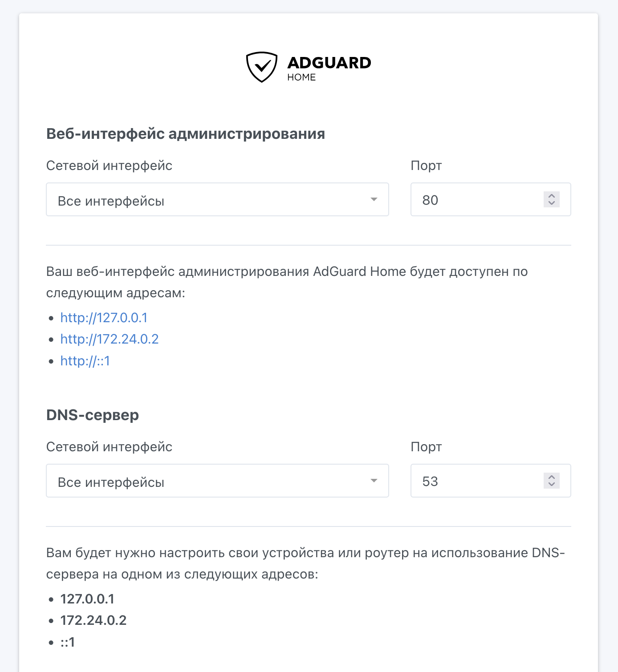618x672 pixels.
Task: Open the link http://172.24.0.2
Action: pyautogui.click(x=110, y=339)
